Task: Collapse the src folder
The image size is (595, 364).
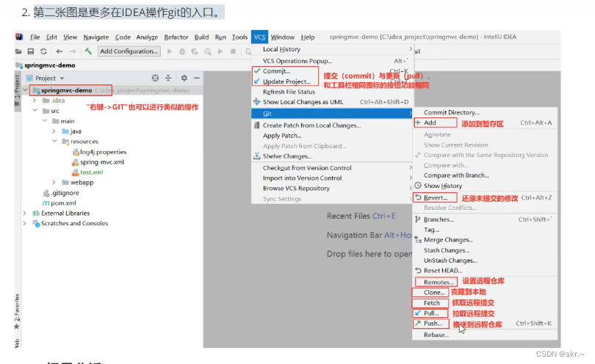Action: (35, 111)
